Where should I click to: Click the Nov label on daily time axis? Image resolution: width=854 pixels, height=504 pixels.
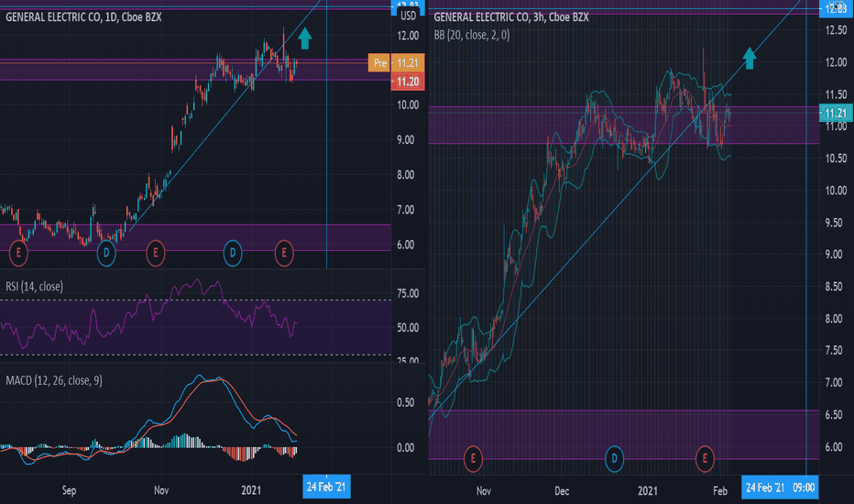click(161, 490)
